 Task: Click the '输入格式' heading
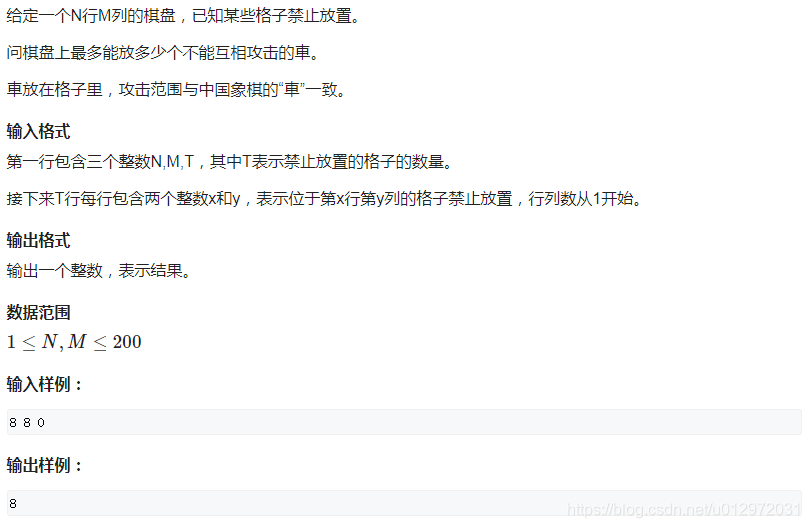[38, 132]
